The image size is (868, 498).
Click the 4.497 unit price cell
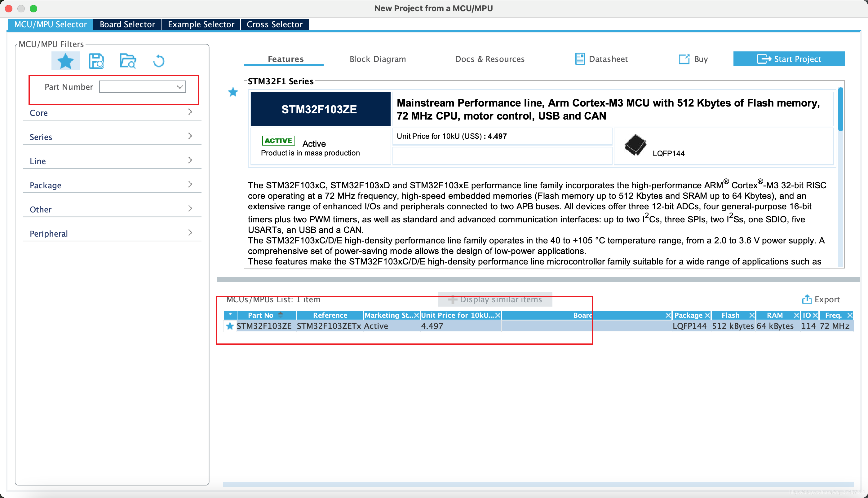(x=461, y=326)
